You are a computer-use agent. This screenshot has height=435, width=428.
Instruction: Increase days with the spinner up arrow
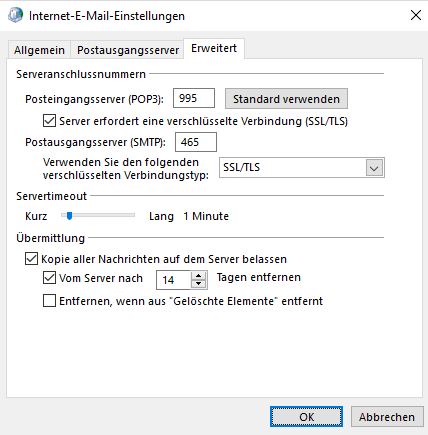(199, 276)
